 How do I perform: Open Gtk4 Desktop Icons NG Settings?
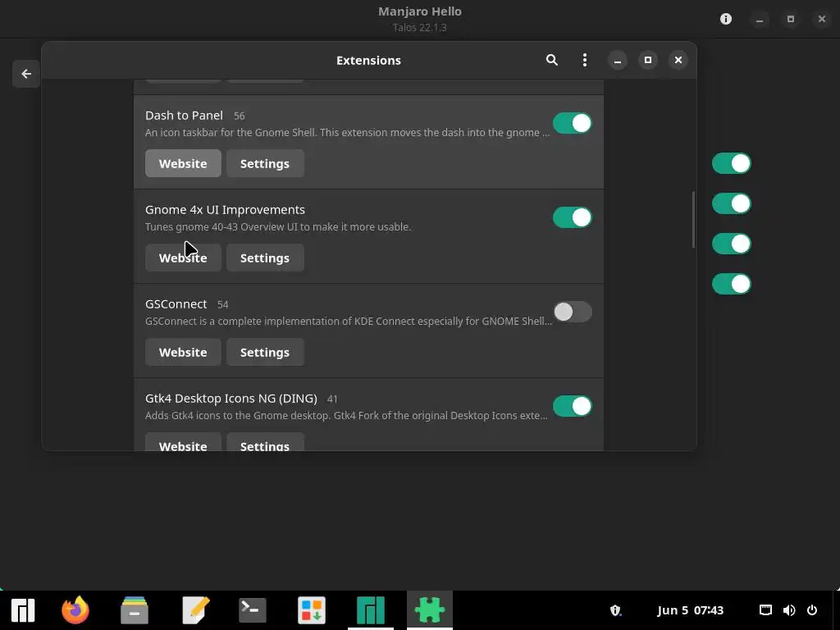(x=265, y=442)
